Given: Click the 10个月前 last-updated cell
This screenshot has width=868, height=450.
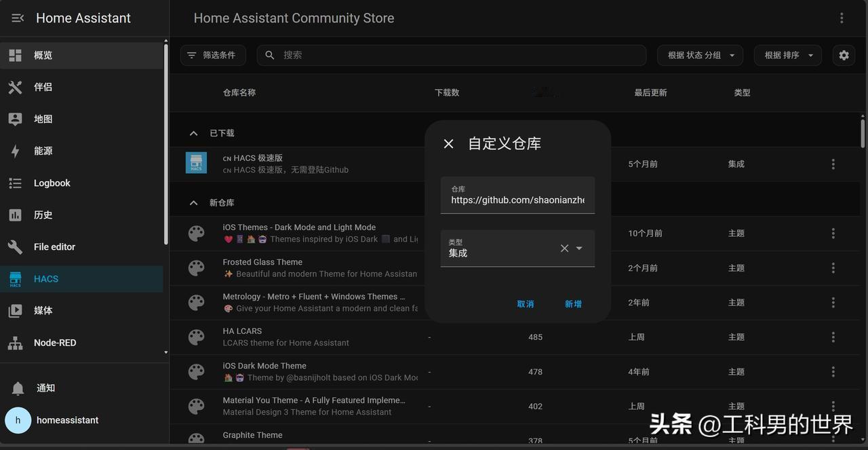Looking at the screenshot, I should point(645,233).
